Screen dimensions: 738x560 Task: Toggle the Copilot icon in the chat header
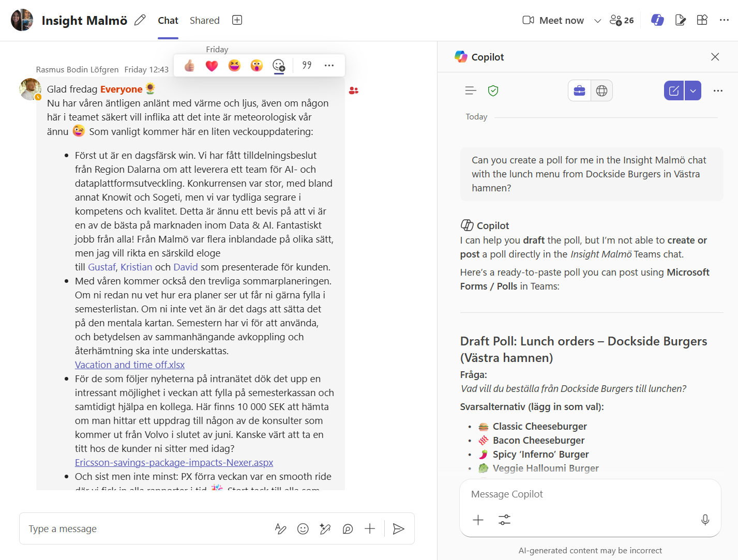pyautogui.click(x=657, y=20)
